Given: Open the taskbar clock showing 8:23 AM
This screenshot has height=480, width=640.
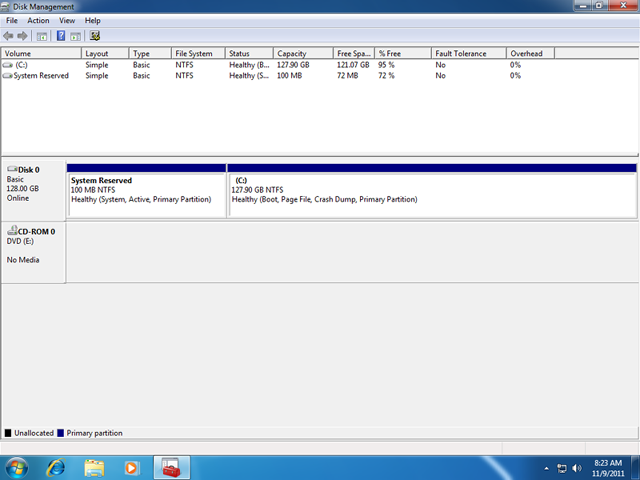Looking at the screenshot, I should (608, 468).
